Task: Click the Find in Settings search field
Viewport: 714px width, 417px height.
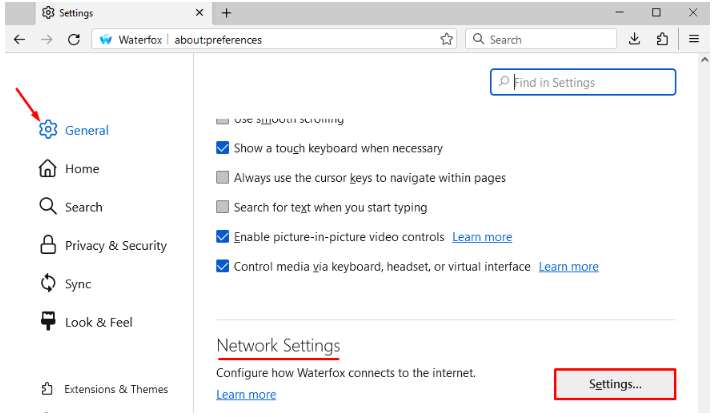Action: click(590, 83)
